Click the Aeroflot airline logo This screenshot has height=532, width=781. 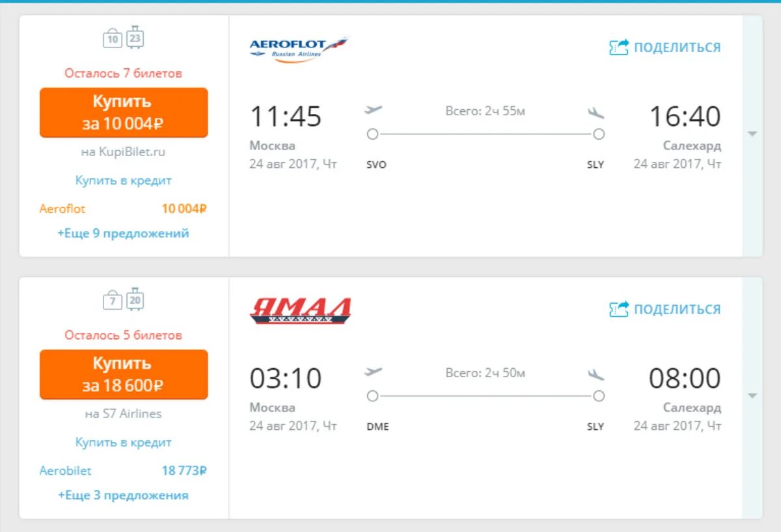299,47
